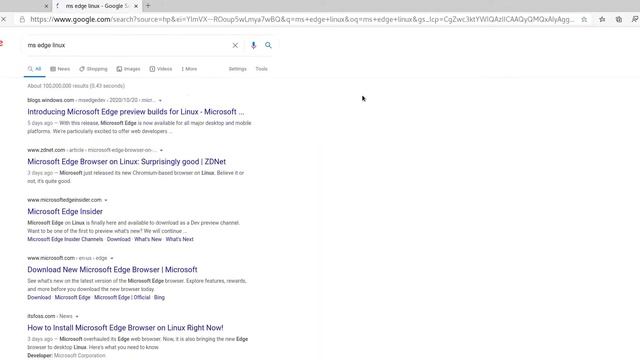Open 'How to Install Microsoft Edge Browser on Linux'
The height and width of the screenshot is (360, 640).
coord(125,328)
